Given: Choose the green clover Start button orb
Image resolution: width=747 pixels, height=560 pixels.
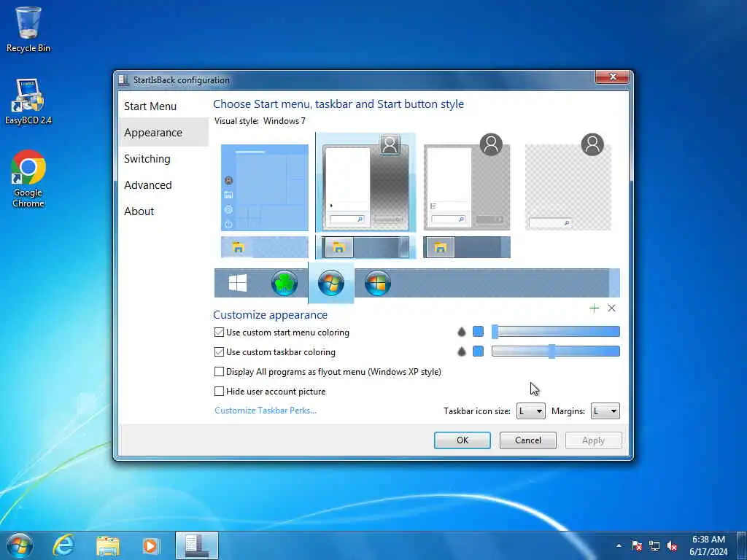Looking at the screenshot, I should 285,284.
